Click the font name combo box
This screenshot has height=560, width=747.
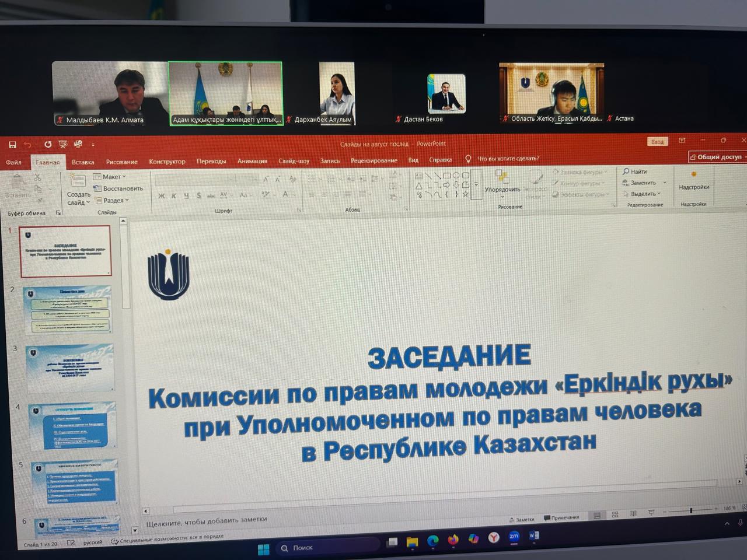194,180
